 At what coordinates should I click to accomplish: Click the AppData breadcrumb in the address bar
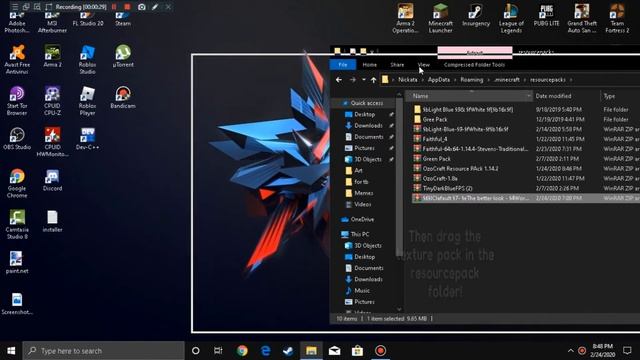pos(439,80)
